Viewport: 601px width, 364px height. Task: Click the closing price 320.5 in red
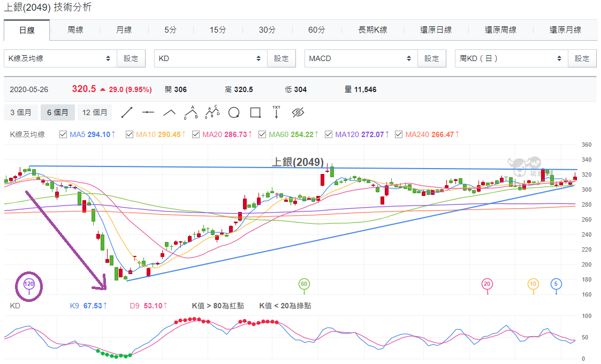click(x=84, y=89)
